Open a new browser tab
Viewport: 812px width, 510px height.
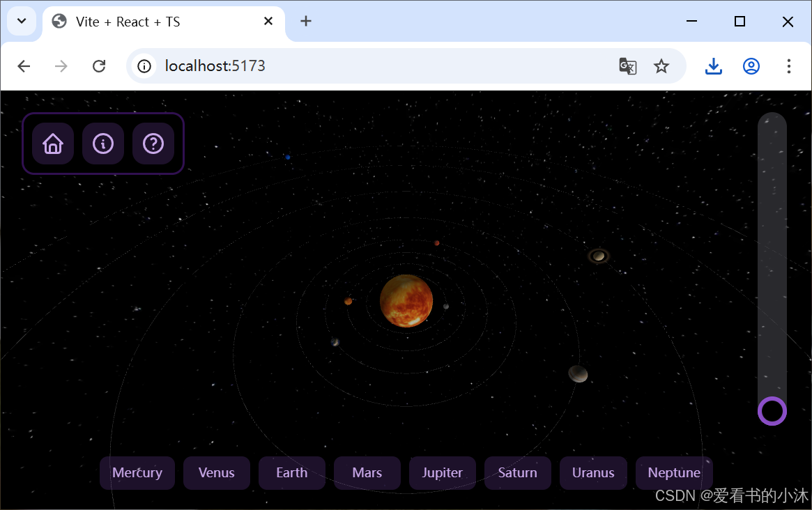tap(306, 21)
